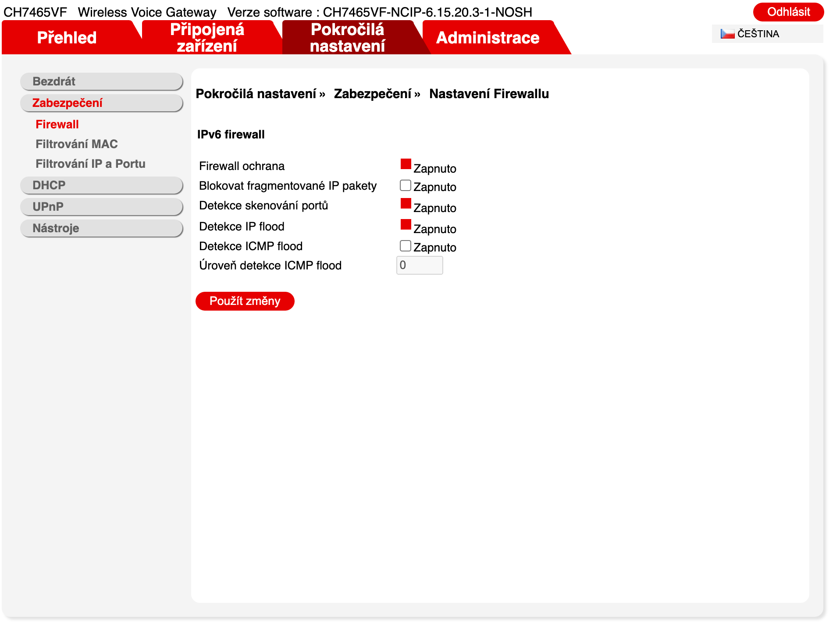Select the Pokročilá nastavení tab

click(347, 38)
